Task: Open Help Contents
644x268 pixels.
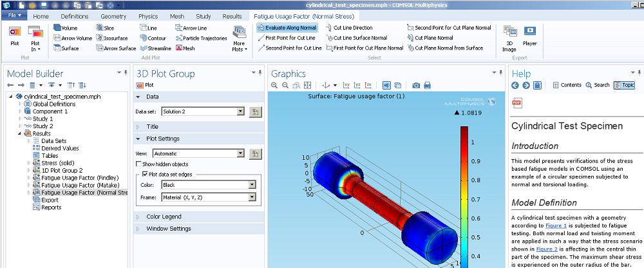Action: point(567,85)
